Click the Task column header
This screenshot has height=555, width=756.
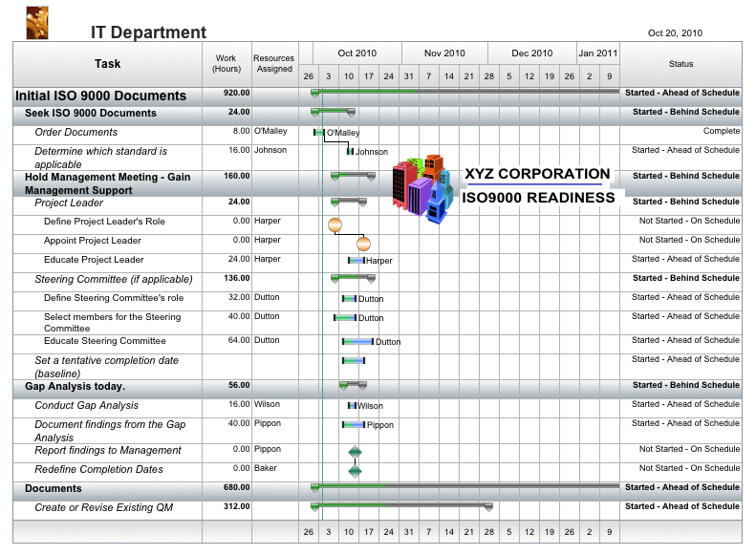108,64
